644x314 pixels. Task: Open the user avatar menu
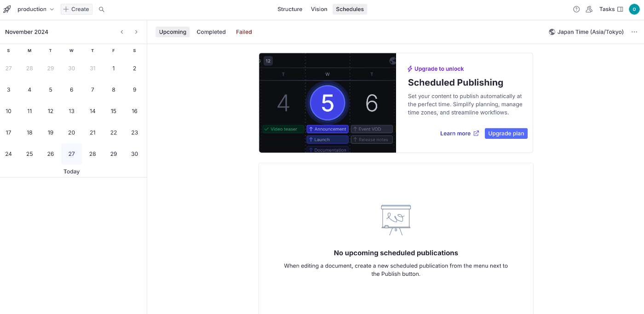pos(634,9)
